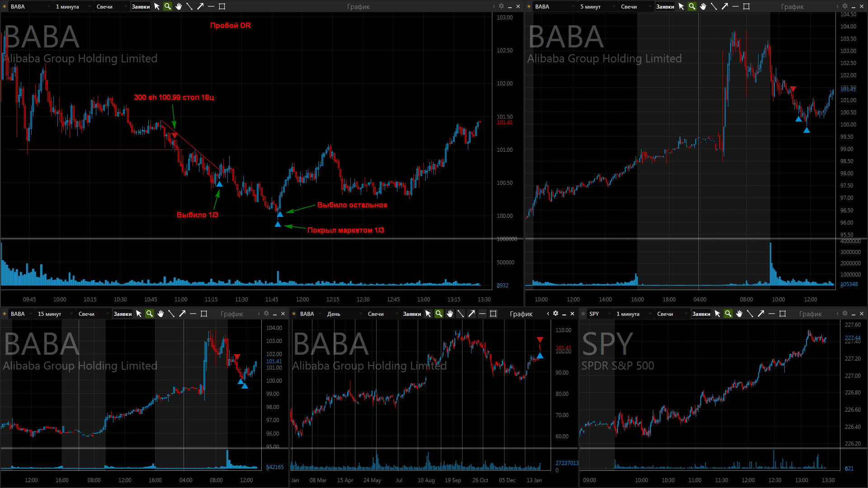Choose horizontal line tool in 1-minute BABA chart
This screenshot has height=488, width=868.
click(211, 6)
